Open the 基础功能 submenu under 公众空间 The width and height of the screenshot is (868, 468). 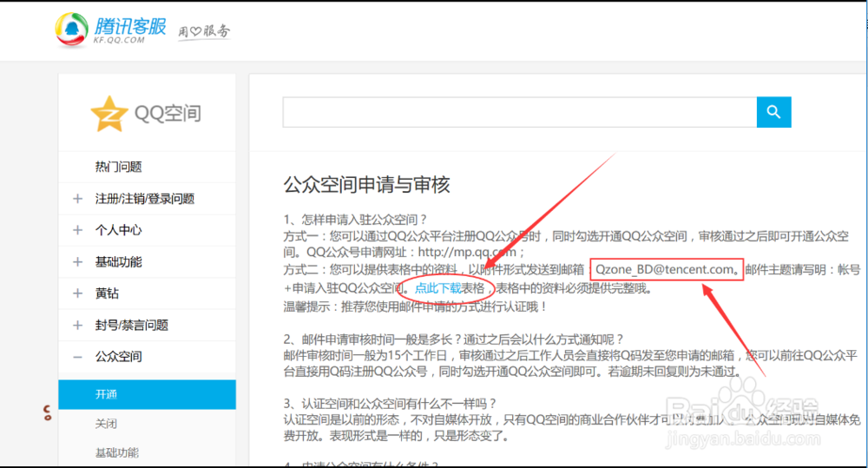pyautogui.click(x=117, y=452)
